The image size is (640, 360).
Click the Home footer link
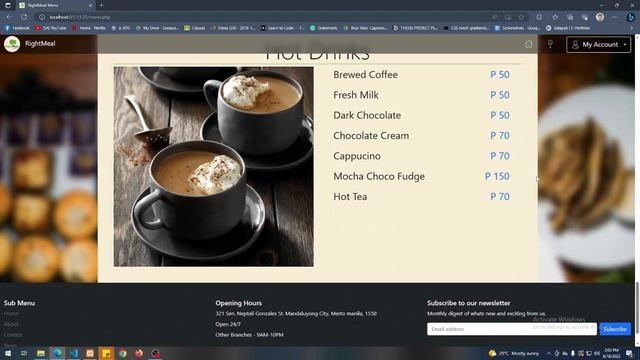pos(11,313)
